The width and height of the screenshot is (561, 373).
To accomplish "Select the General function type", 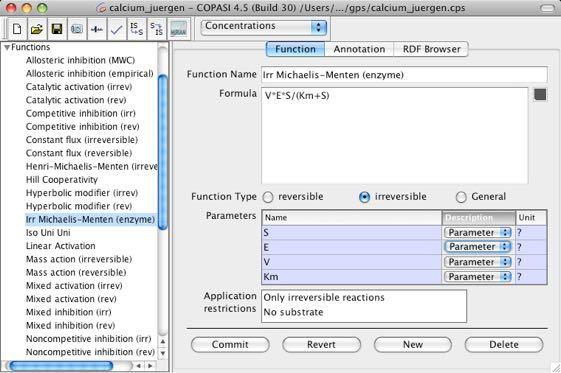I will click(461, 197).
